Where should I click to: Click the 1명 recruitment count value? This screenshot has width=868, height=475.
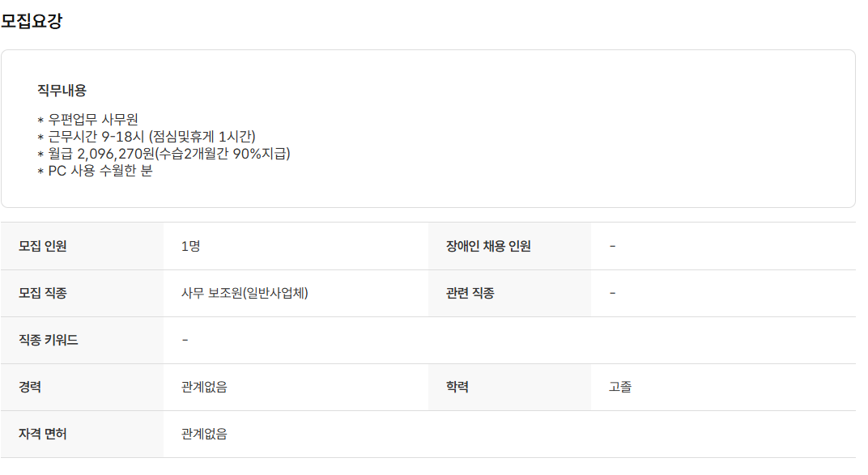(191, 246)
